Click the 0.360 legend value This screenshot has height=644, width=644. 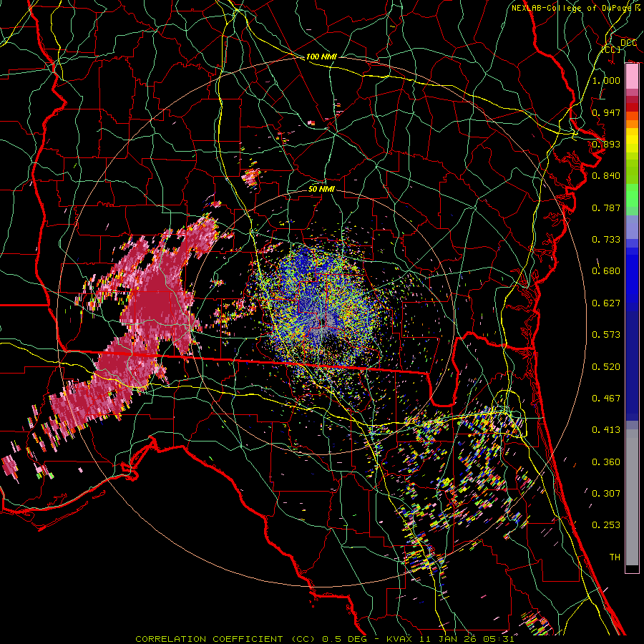(606, 462)
